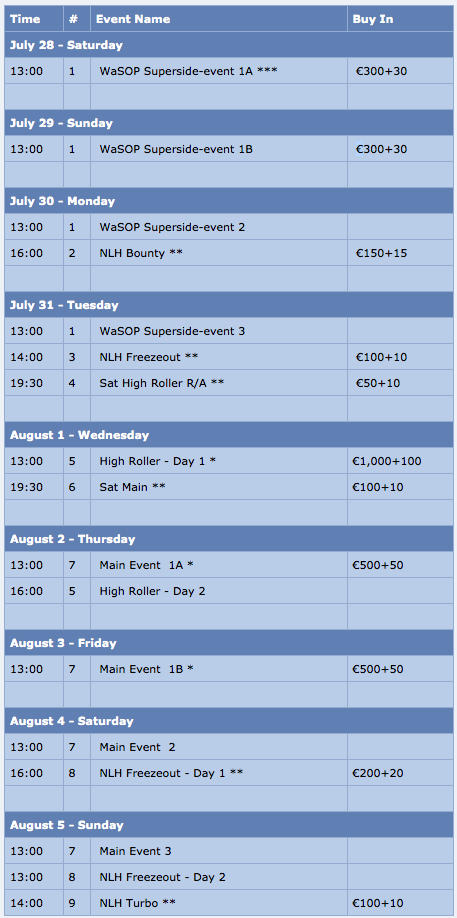Select Main Event 1A row
457x918 pixels.
pyautogui.click(x=229, y=565)
